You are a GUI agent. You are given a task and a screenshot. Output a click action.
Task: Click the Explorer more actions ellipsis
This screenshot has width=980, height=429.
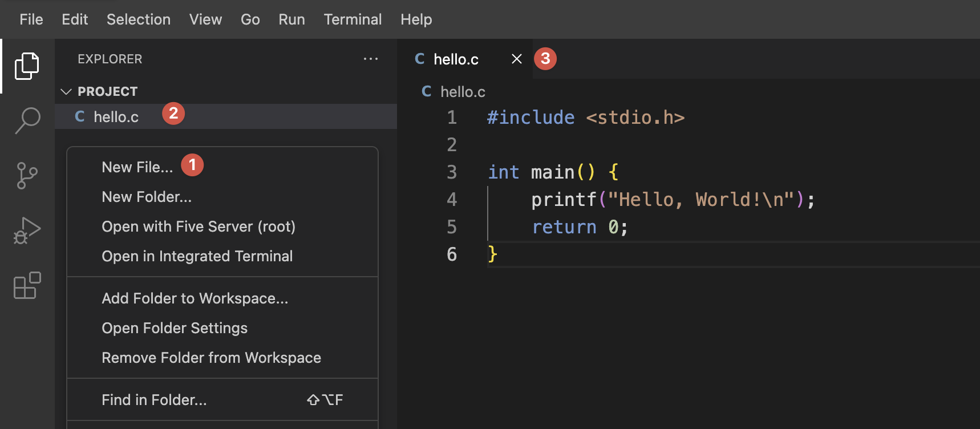coord(371,59)
